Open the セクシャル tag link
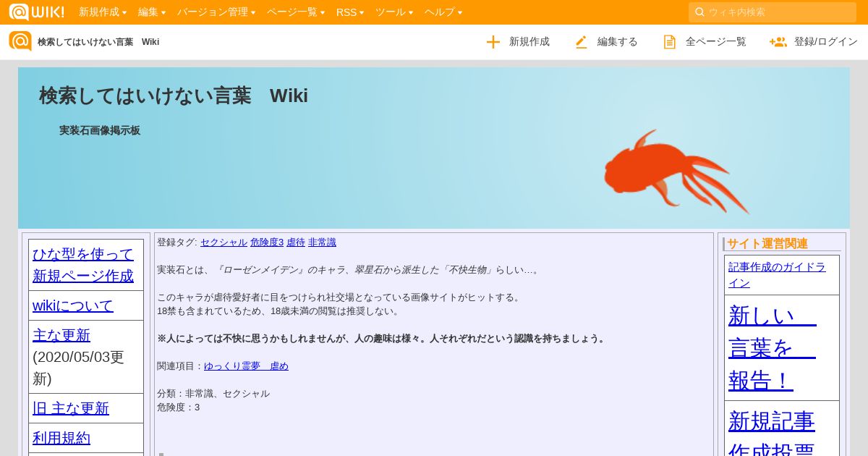This screenshot has width=868, height=456. tap(224, 242)
